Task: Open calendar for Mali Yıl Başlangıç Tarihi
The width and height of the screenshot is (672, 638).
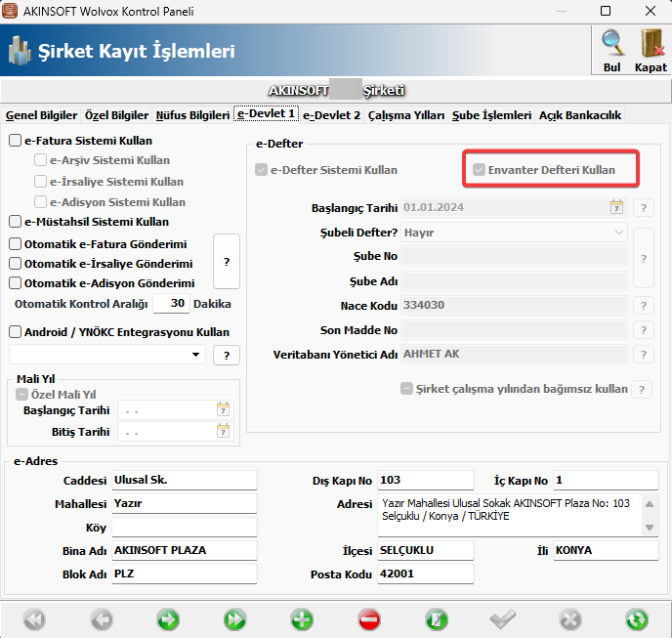Action: coord(223,410)
